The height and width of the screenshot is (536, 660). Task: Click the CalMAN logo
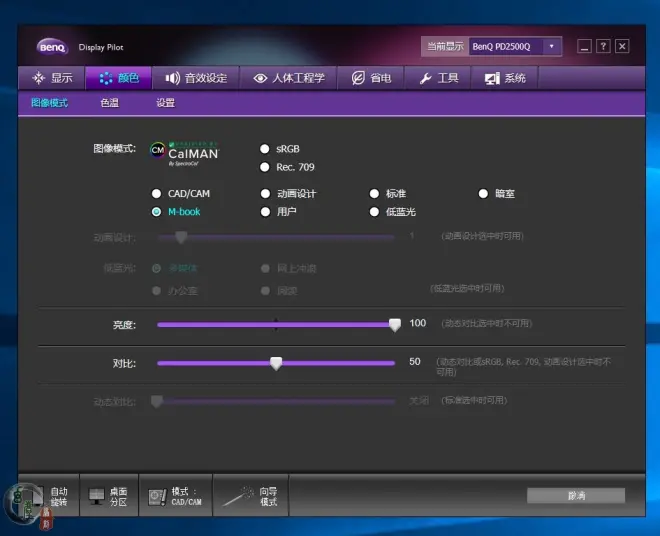point(184,154)
